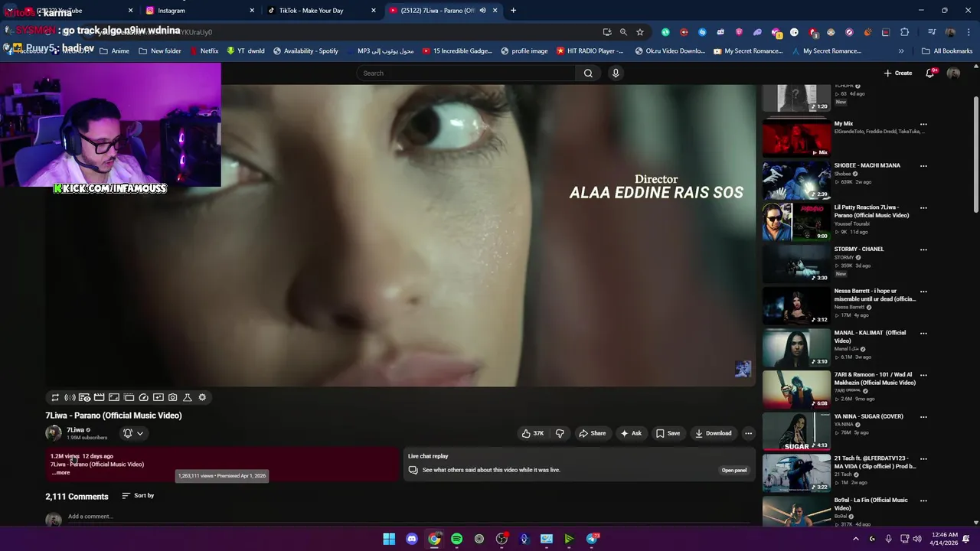Click the Share button
Screen dimensions: 980x551
[593, 433]
